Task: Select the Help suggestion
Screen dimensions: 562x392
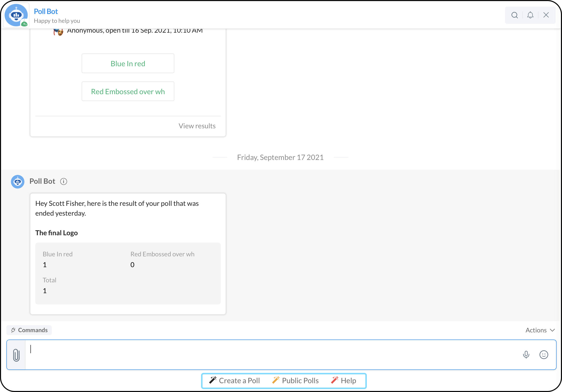Action: click(344, 380)
